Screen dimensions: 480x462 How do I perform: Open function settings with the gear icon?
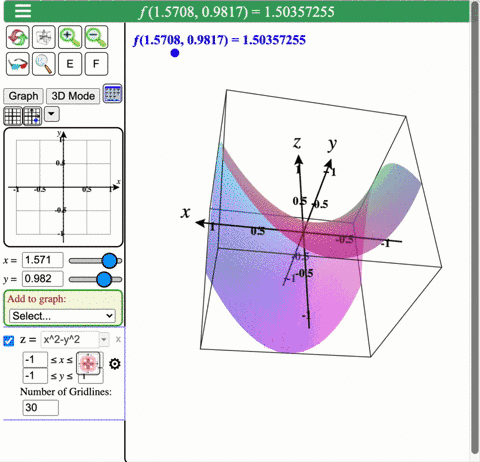click(115, 364)
